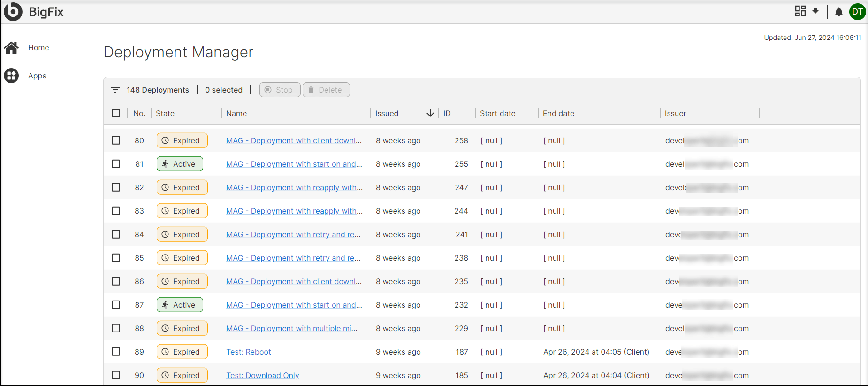Viewport: 868px width, 386px height.
Task: Open notifications bell icon
Action: tap(839, 12)
